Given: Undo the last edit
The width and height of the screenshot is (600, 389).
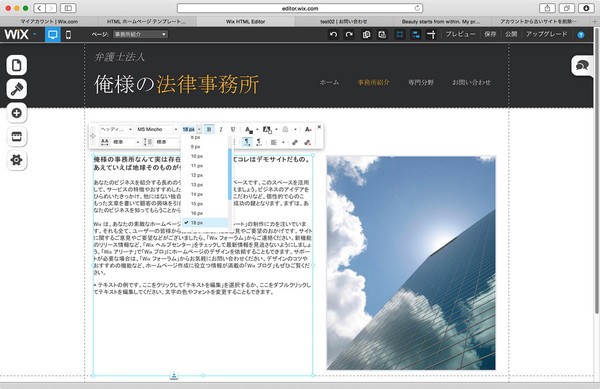Looking at the screenshot, I should point(334,34).
